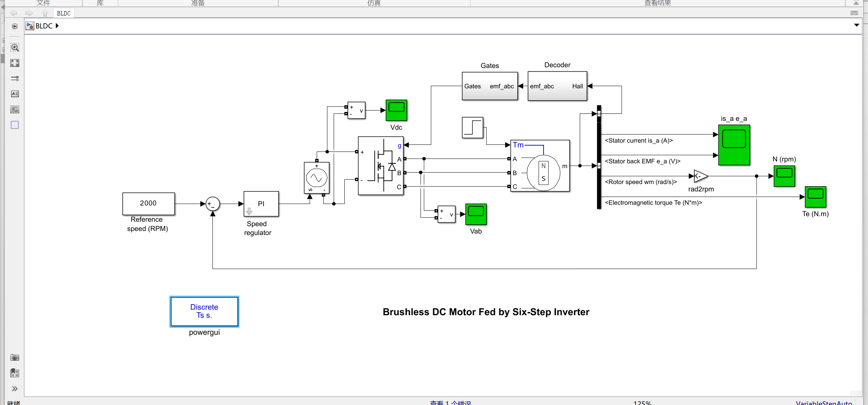Collapse the toolstrip with top-right arrow
This screenshot has width=868, height=405.
tap(856, 3)
